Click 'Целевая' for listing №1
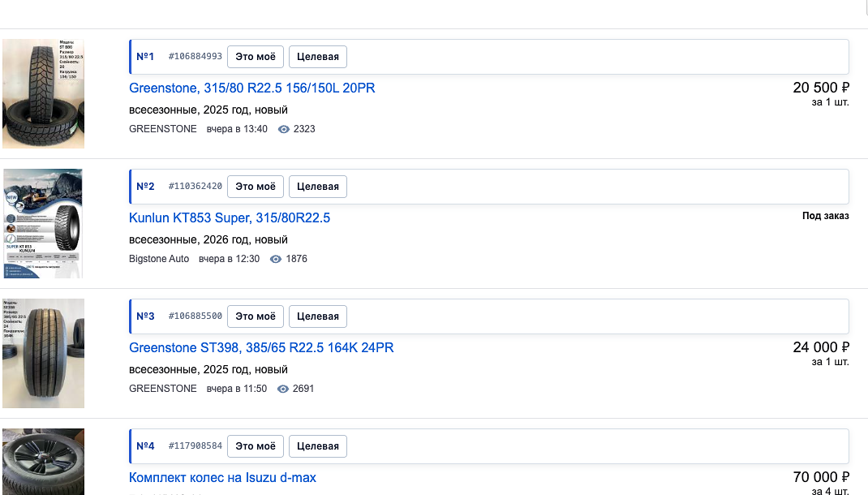The height and width of the screenshot is (495, 868). pyautogui.click(x=318, y=57)
